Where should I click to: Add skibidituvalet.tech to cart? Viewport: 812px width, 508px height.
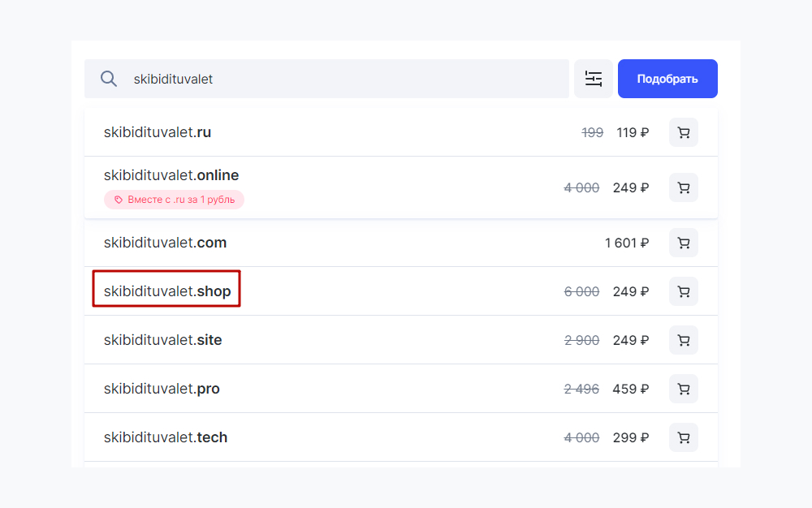coord(683,437)
